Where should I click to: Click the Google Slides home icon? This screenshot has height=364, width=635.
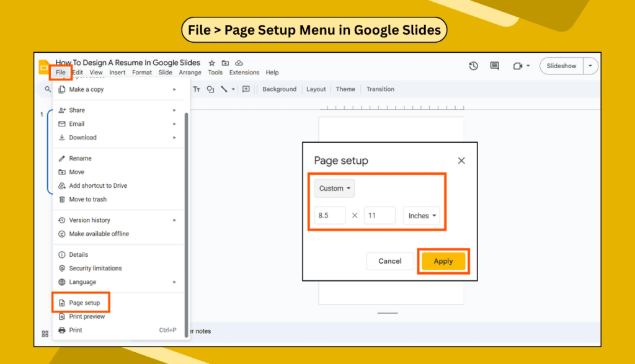point(43,66)
